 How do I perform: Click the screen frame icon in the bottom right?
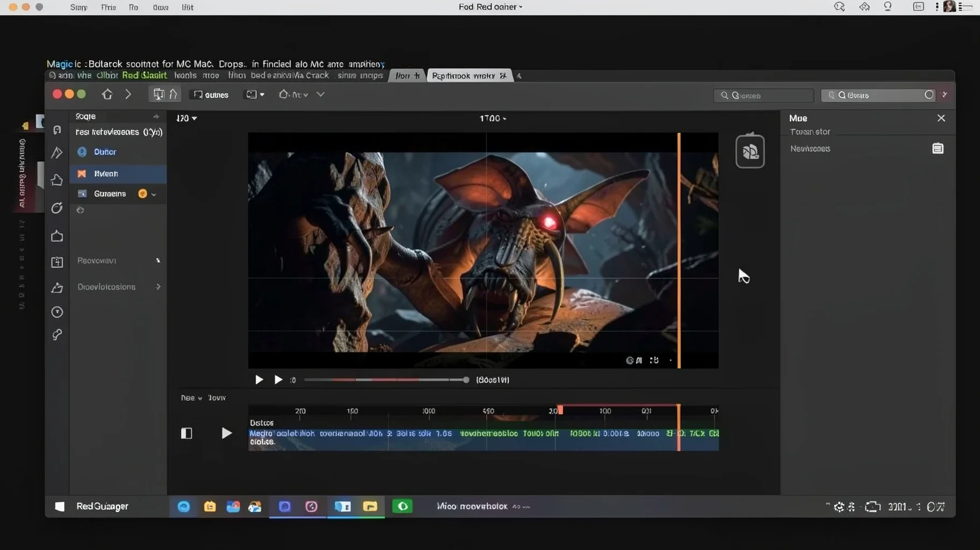[873, 507]
